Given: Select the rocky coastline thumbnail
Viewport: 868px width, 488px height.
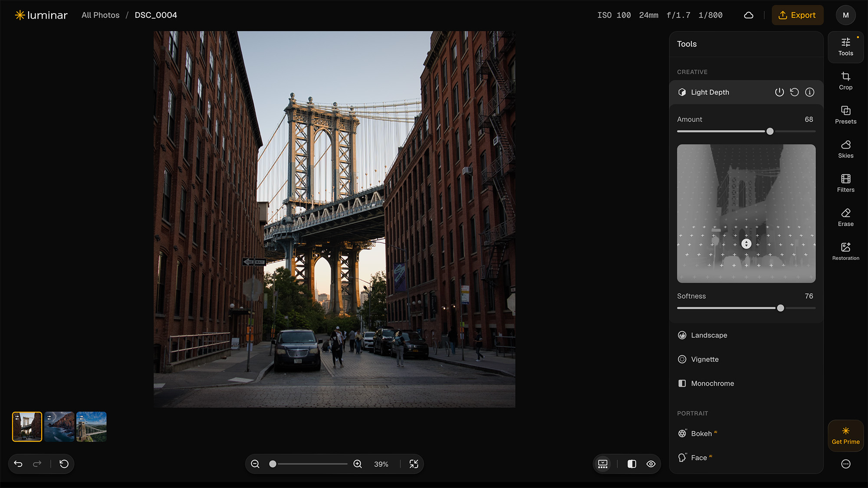Looking at the screenshot, I should pyautogui.click(x=59, y=427).
